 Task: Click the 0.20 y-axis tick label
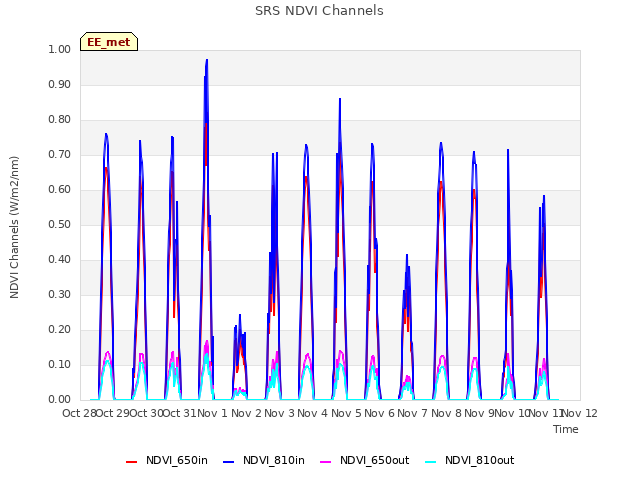click(60, 330)
